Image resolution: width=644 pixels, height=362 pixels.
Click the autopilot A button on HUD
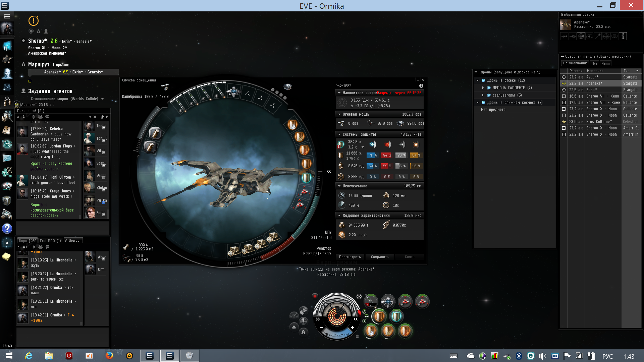[x=304, y=332]
